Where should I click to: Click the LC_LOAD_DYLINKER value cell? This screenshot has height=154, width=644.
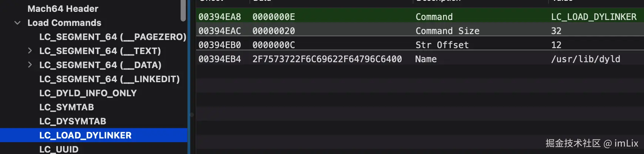[x=594, y=17]
